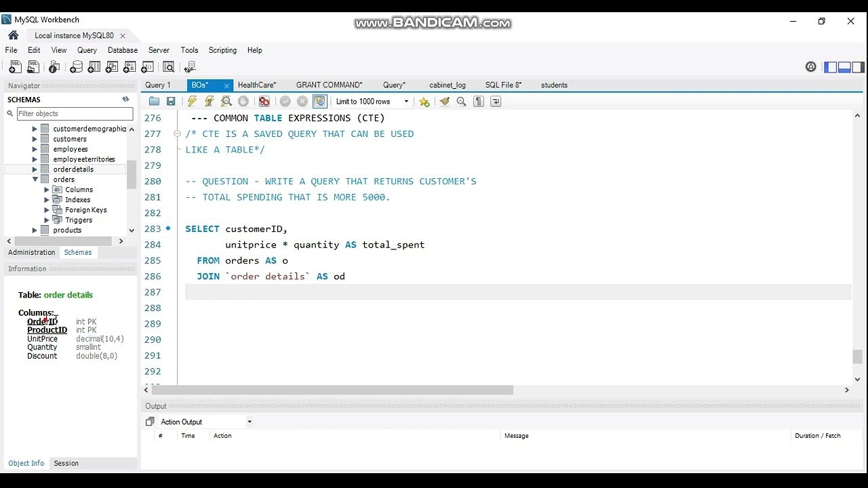Execute statement under cursor icon
This screenshot has width=868, height=488.
tap(209, 102)
